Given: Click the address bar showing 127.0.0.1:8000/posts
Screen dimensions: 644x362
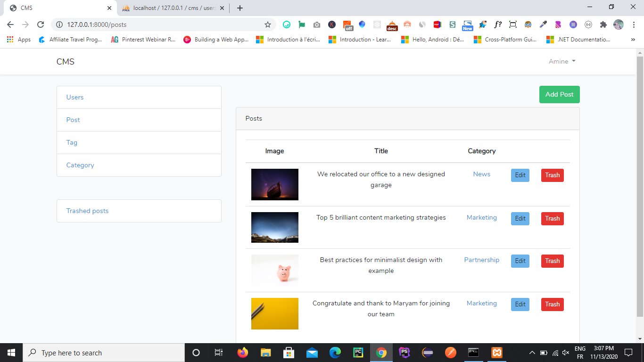Looking at the screenshot, I should (x=163, y=25).
